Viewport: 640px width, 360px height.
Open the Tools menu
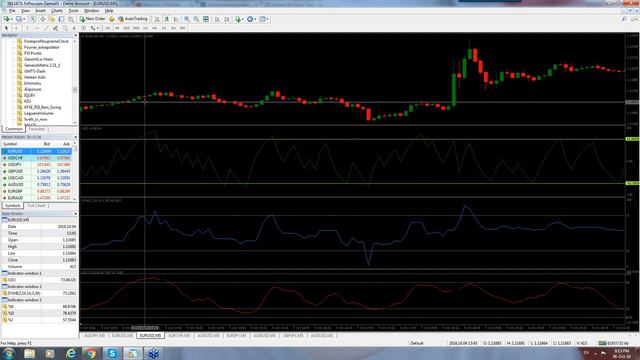coord(73,11)
